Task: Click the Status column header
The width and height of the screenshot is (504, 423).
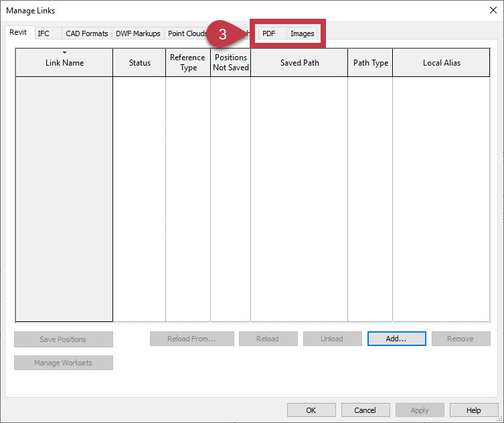Action: tap(139, 63)
